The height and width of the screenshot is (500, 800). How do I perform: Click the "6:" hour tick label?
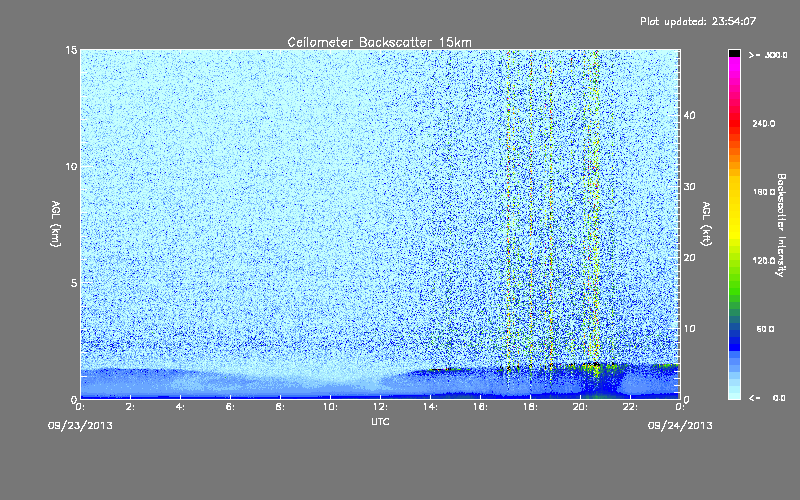tap(230, 407)
